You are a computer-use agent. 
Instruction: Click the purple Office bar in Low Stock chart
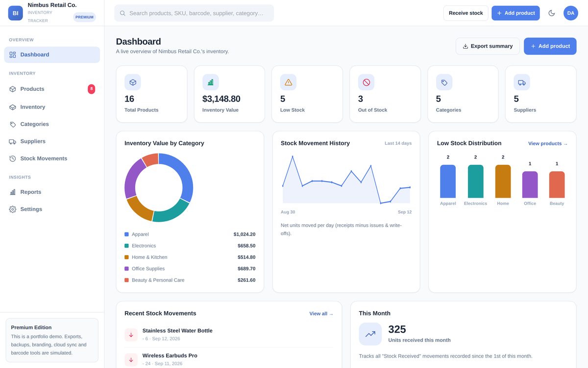[530, 185]
